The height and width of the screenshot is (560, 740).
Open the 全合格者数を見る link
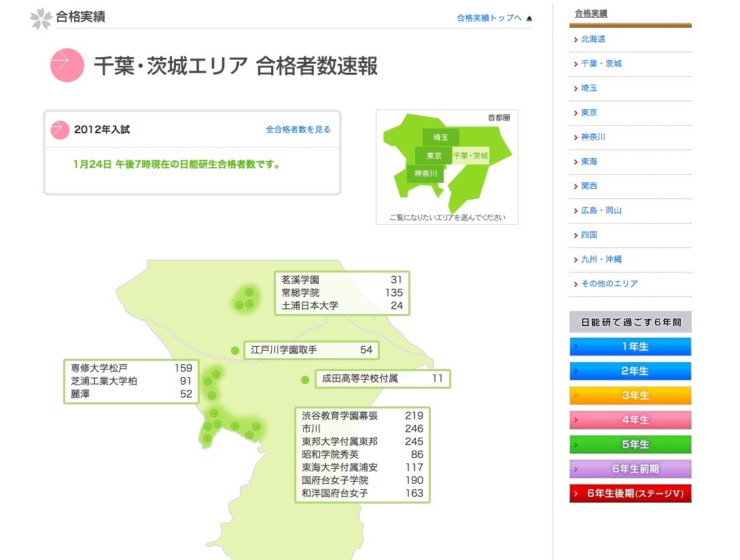click(298, 129)
